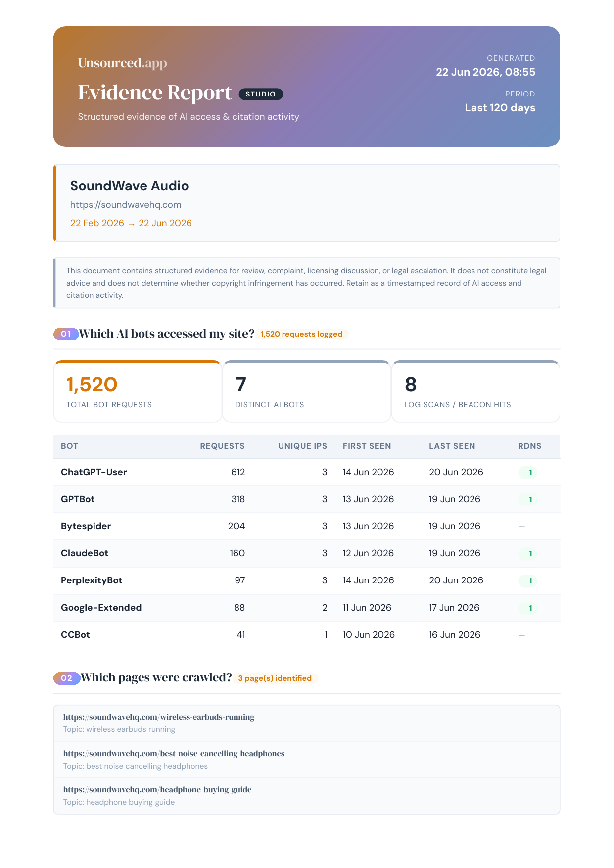Open the best-noise-cancelling-headphones URL
This screenshot has width=614, height=868.
point(174,754)
